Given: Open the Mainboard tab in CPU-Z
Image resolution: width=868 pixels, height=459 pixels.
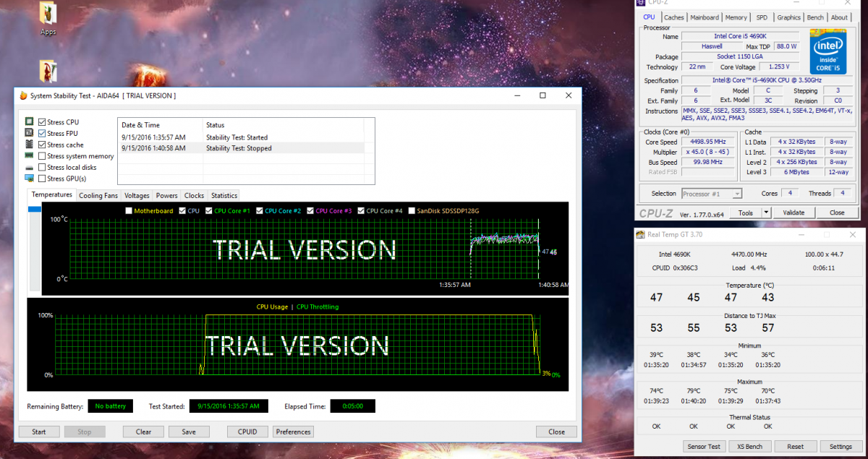Looking at the screenshot, I should point(705,17).
